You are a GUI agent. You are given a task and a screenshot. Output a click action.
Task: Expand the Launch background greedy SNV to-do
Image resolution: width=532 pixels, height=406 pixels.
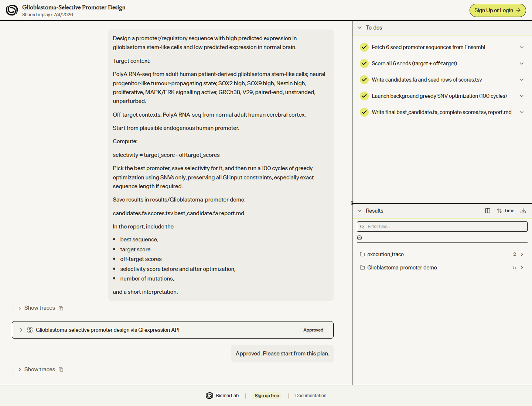522,96
